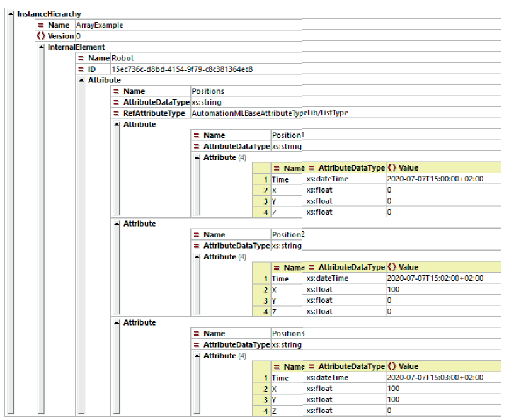This screenshot has height=420, width=509.
Task: Click the Version element braces icon
Action: [x=41, y=36]
